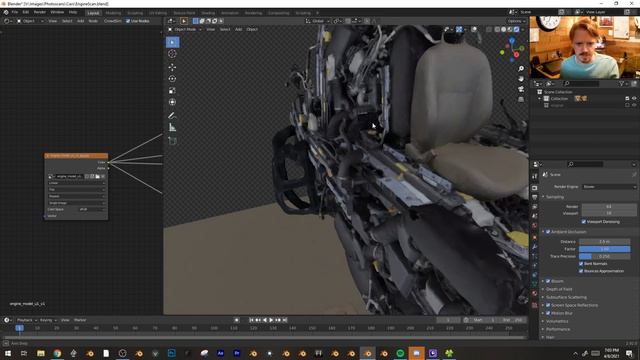Toggle the camera view icon in viewport
Screen dimensions: 640x360
coord(521,89)
